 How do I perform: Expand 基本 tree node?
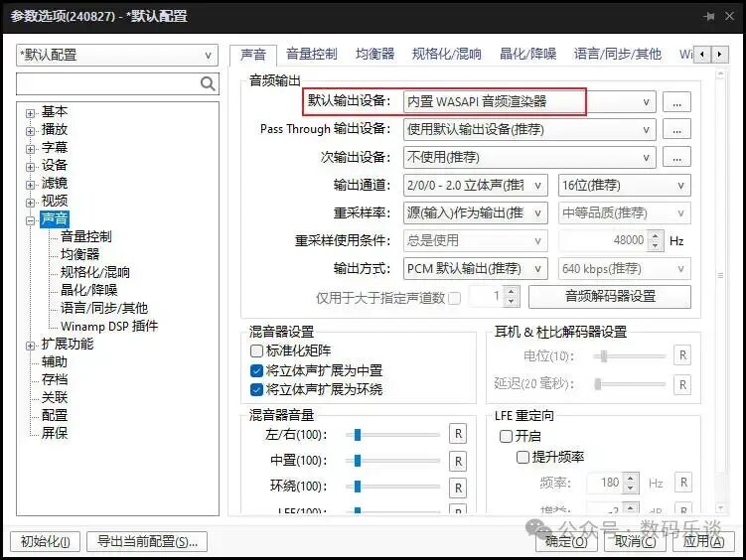[31, 113]
